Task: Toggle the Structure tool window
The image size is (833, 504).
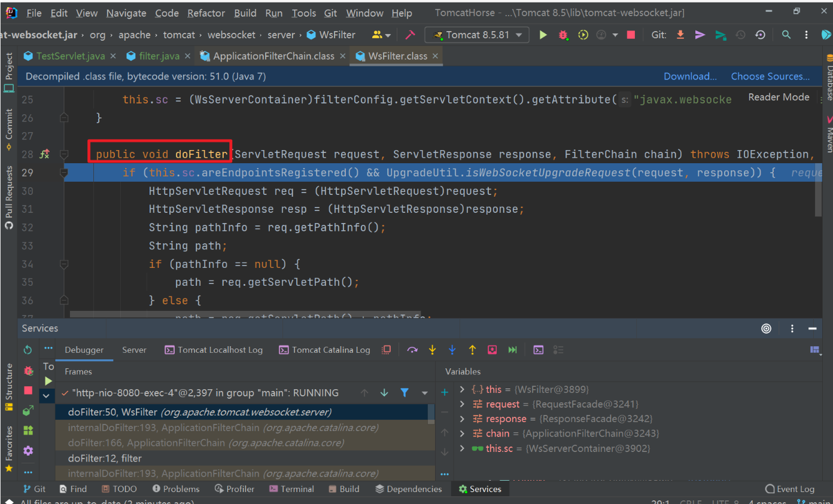Action: (8, 387)
